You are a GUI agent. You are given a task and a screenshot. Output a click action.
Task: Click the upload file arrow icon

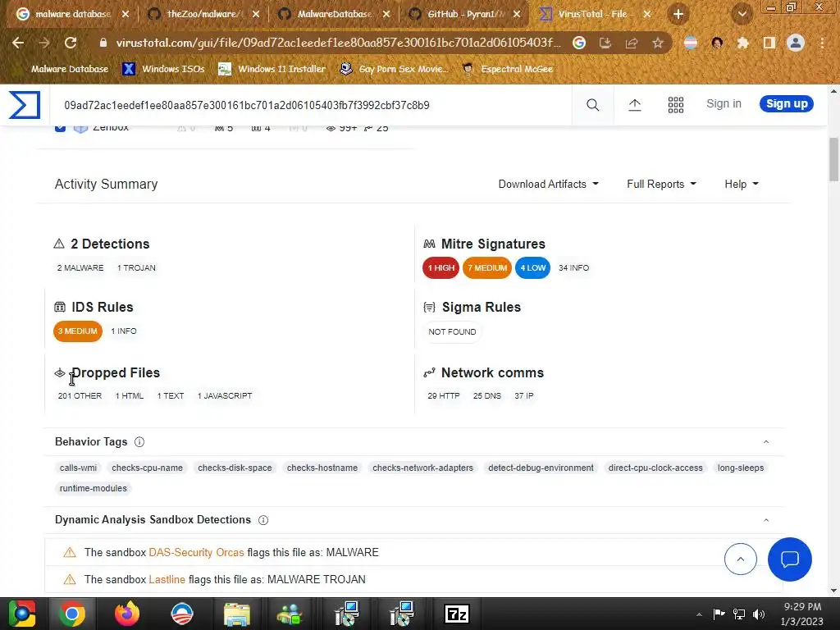pyautogui.click(x=635, y=105)
